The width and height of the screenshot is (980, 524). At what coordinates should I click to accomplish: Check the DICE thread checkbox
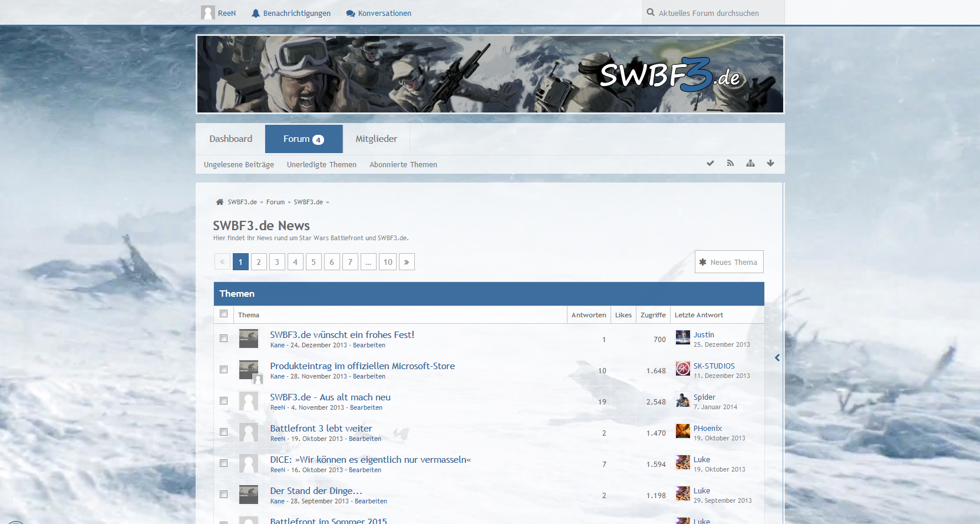point(223,463)
